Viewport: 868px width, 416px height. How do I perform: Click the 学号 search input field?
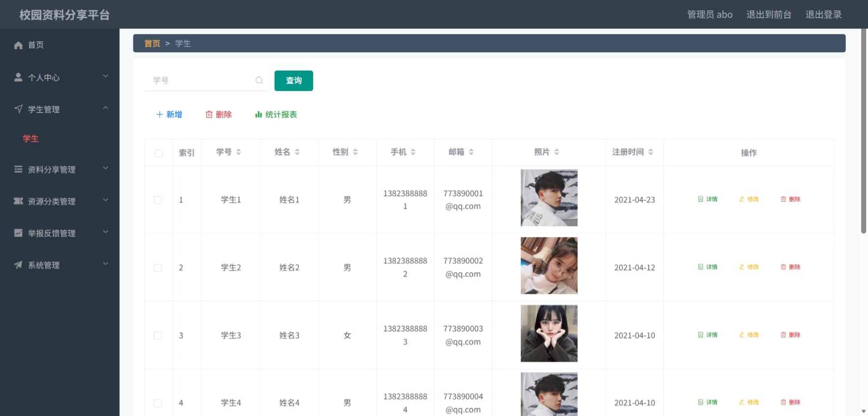point(206,80)
